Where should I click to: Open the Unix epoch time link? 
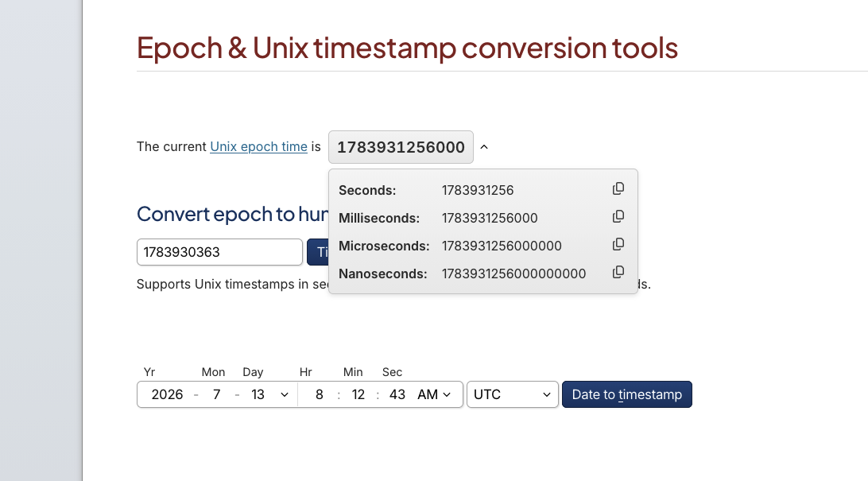point(258,146)
